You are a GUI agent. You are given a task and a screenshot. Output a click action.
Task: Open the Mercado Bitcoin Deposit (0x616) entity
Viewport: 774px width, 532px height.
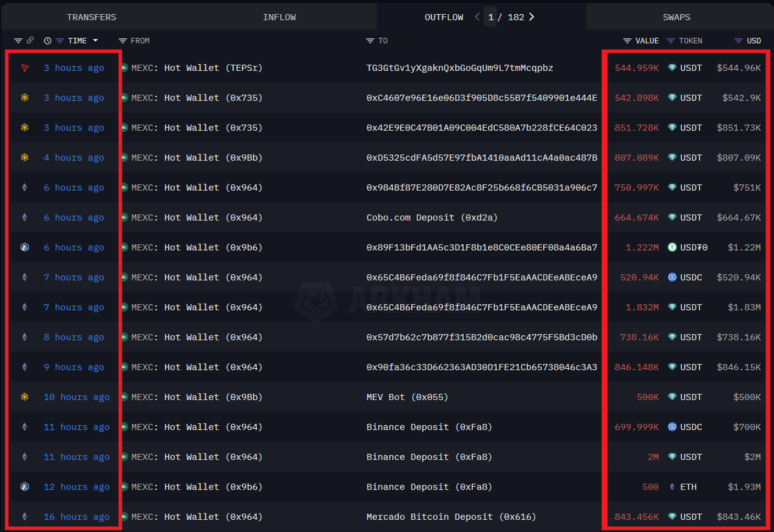(451, 517)
